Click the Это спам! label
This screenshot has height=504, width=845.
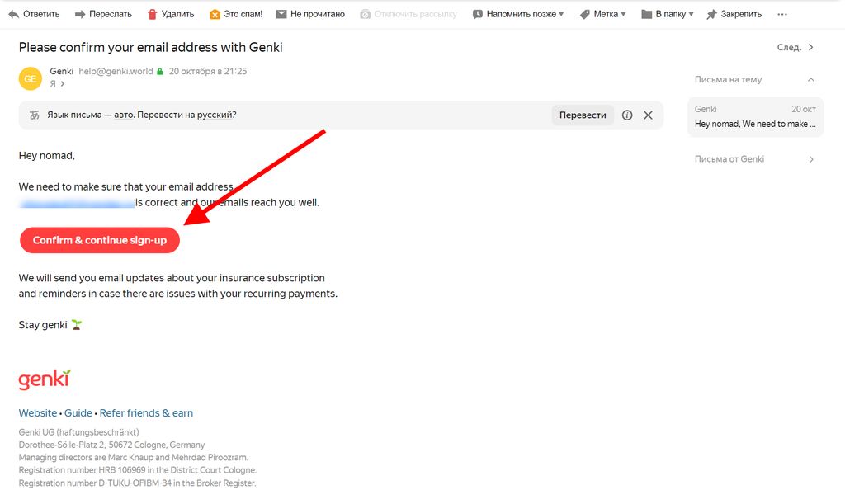coord(243,14)
